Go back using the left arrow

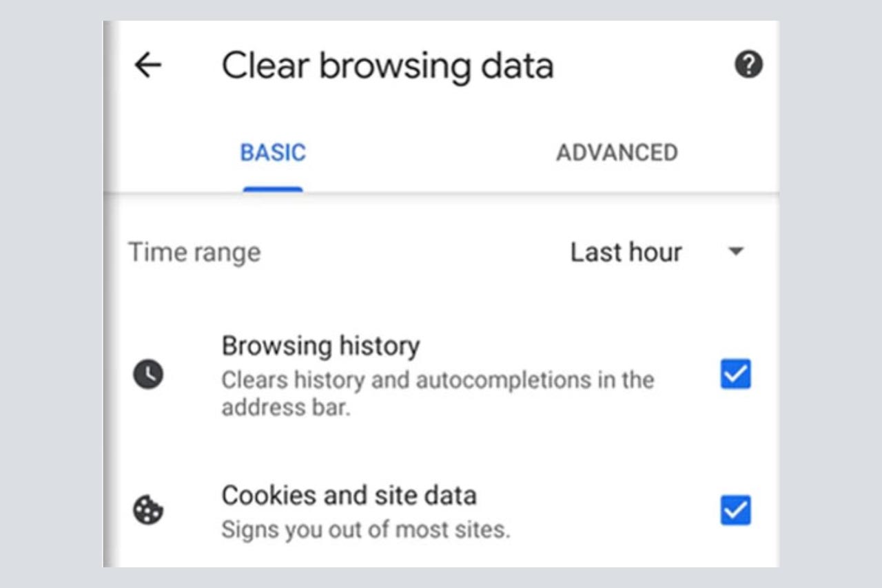coord(147,65)
